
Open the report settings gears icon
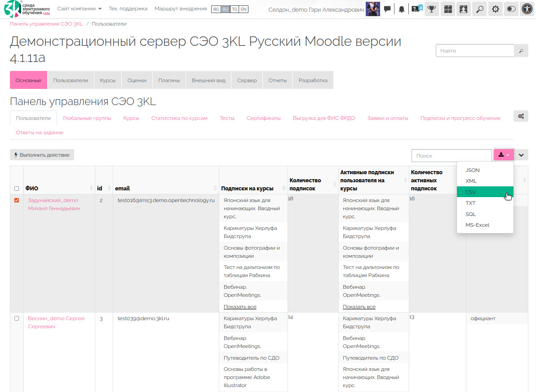click(521, 116)
